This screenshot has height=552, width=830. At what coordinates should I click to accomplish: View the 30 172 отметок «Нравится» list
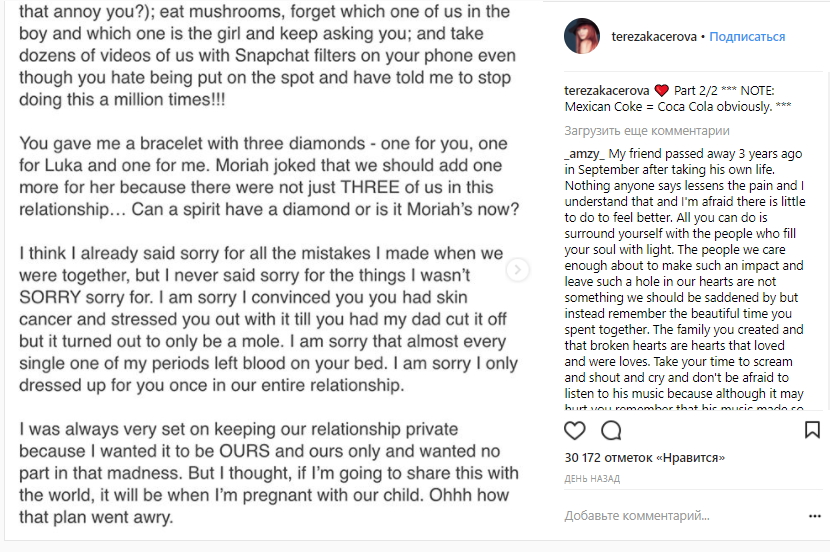click(x=644, y=458)
